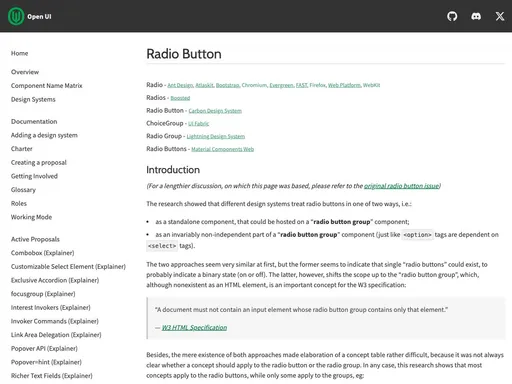The height and width of the screenshot is (384, 512).
Task: Open W3 HTML Specification link
Action: coord(194,328)
